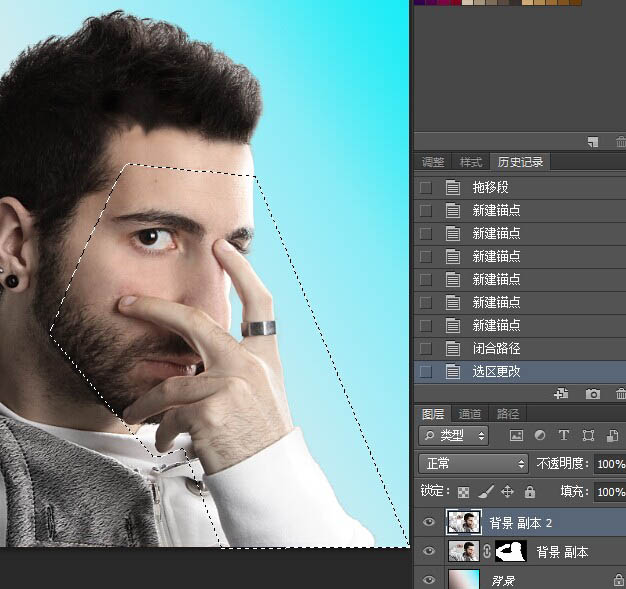Switch to the 样式 tab
The height and width of the screenshot is (589, 626).
[x=471, y=162]
